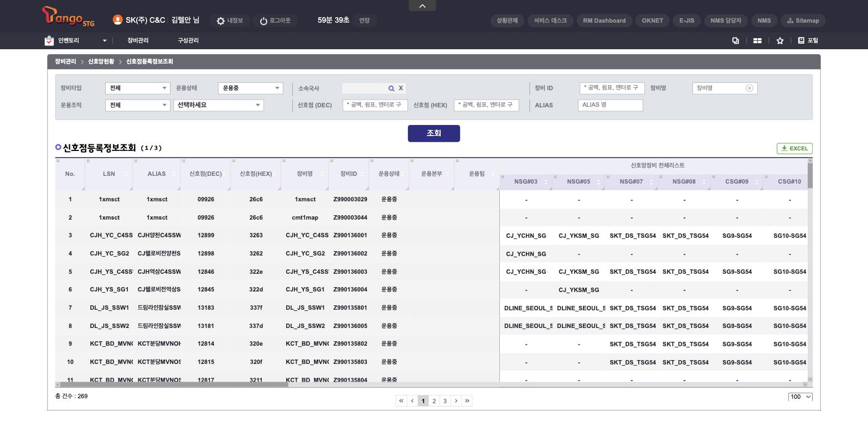Open the 구성관리 menu

point(188,40)
